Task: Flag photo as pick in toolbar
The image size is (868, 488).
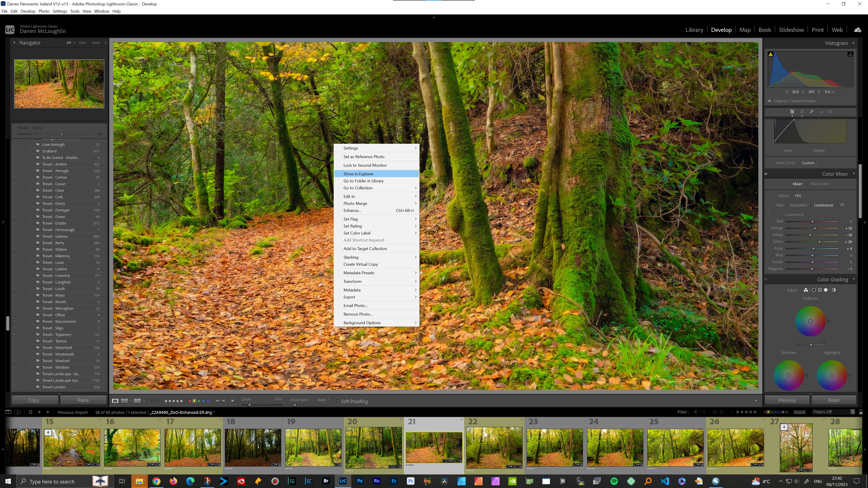Action: point(152,401)
